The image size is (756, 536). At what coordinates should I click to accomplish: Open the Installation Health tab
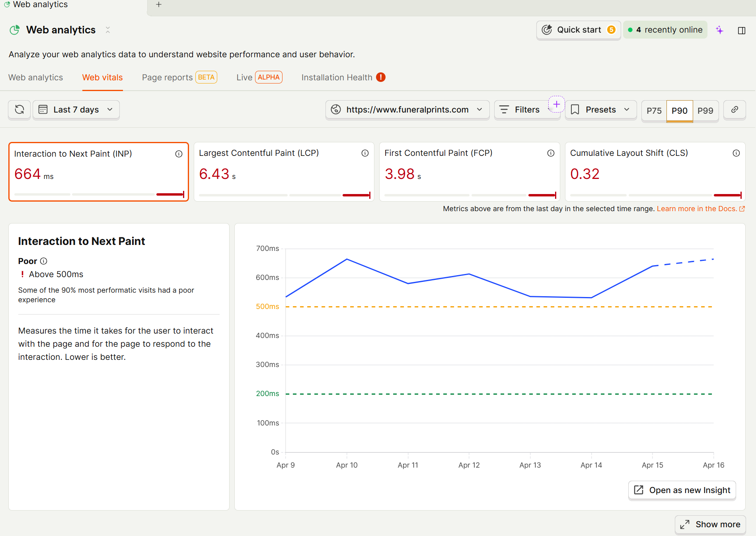point(337,77)
